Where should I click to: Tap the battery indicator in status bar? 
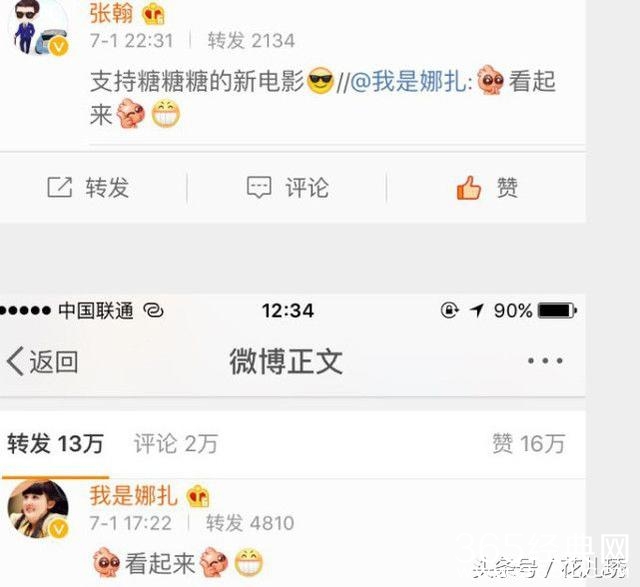(557, 311)
